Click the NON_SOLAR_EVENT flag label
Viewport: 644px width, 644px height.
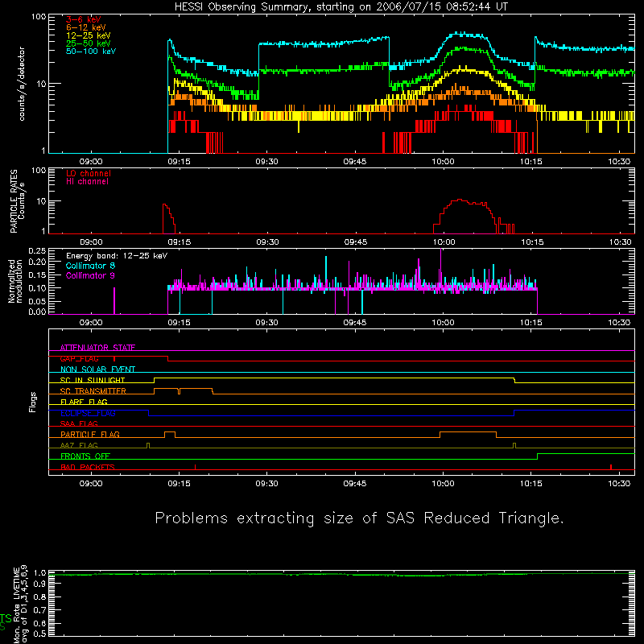[x=97, y=369]
